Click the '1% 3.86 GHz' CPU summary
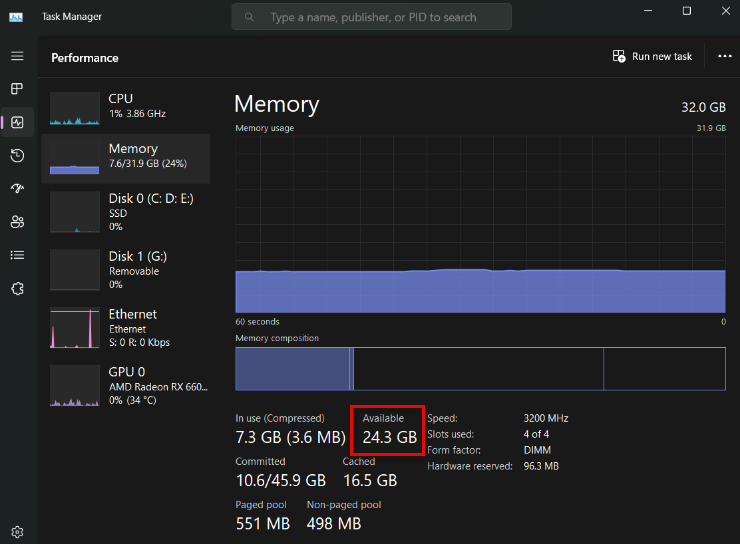This screenshot has width=740, height=544. (137, 114)
